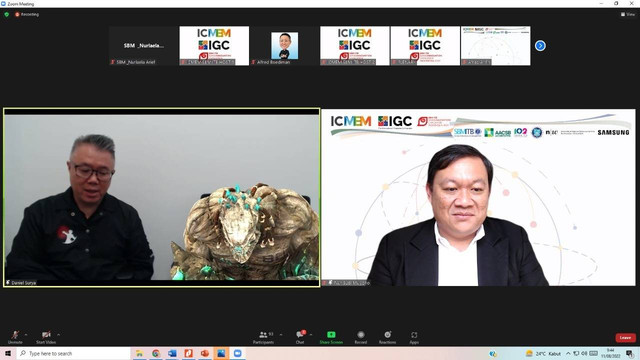Open PowerPoint from the taskbar
640x360 pixels.
click(x=204, y=353)
